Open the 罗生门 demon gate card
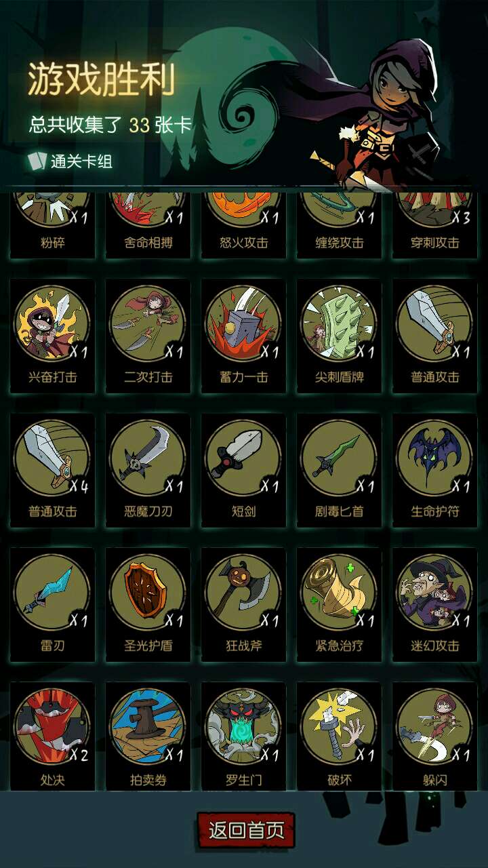This screenshot has height=868, width=488. [x=243, y=726]
